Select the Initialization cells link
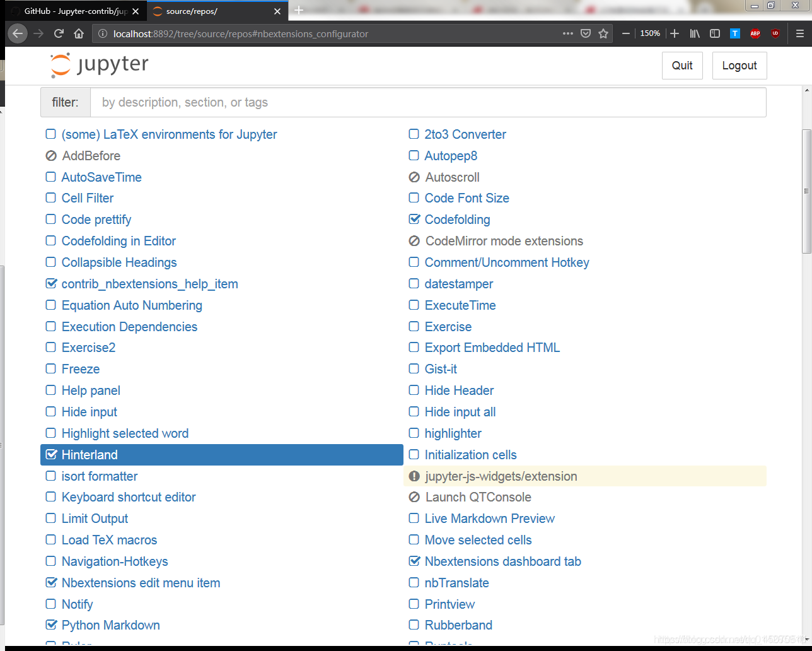Viewport: 812px width, 651px height. (471, 455)
